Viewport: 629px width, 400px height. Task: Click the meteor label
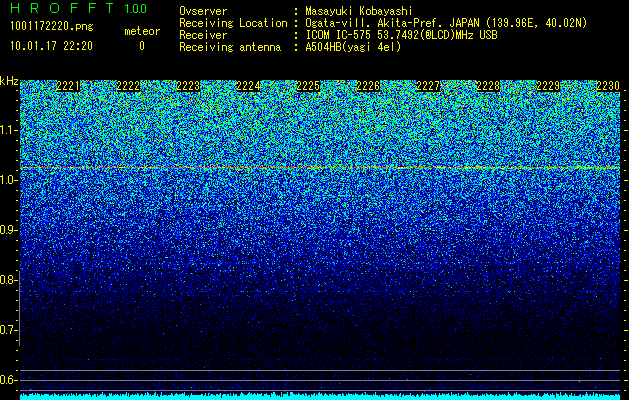(x=142, y=31)
